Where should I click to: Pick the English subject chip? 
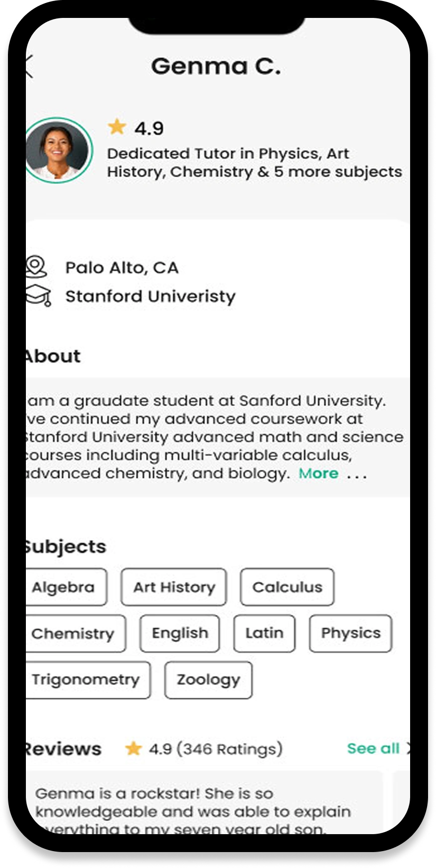[x=180, y=634]
